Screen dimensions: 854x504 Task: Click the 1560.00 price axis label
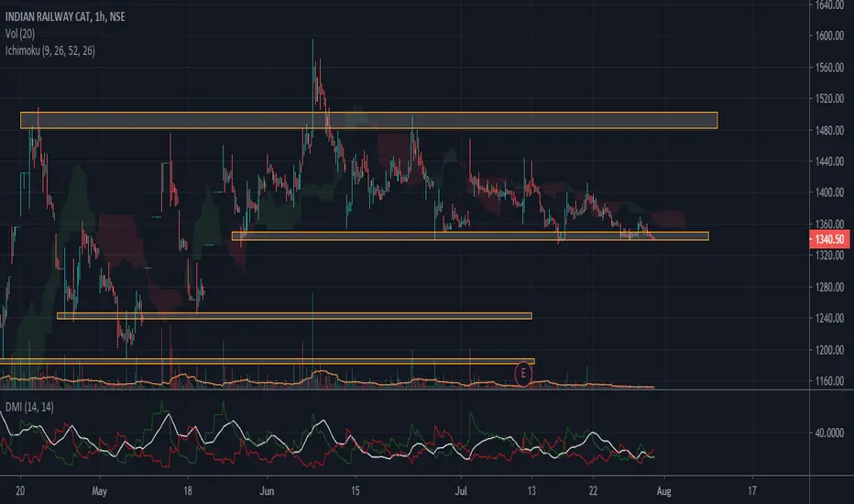pyautogui.click(x=829, y=68)
